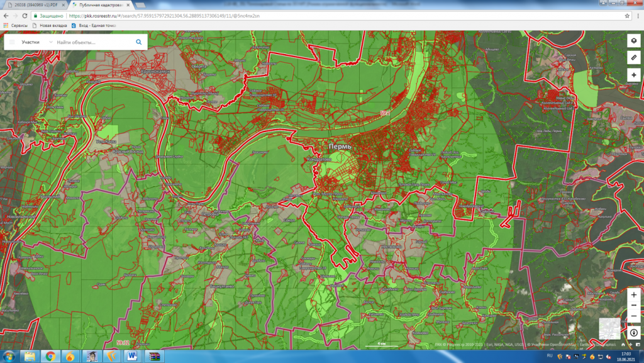Open the Chrome three-dot menu
The image size is (644, 363).
tap(638, 16)
